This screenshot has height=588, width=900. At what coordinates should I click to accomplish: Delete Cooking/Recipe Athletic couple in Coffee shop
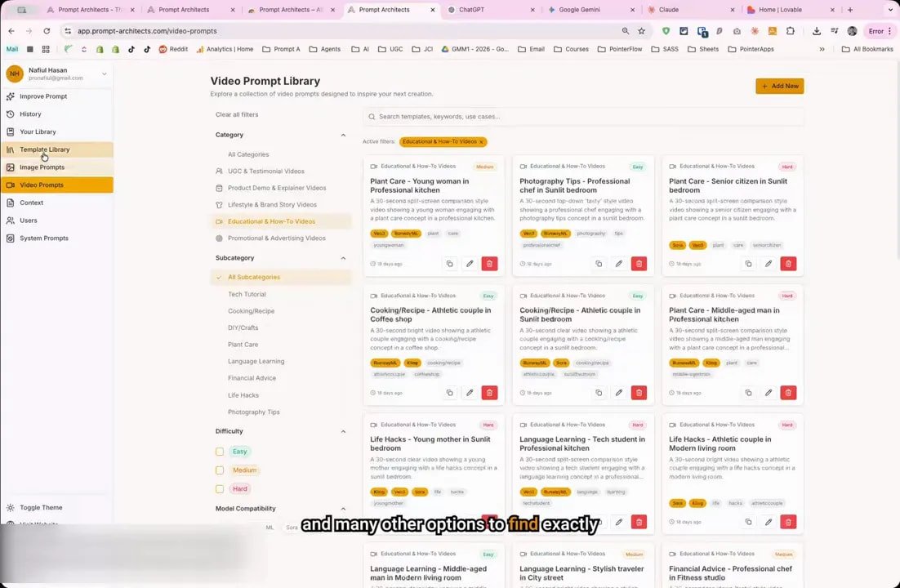(489, 393)
